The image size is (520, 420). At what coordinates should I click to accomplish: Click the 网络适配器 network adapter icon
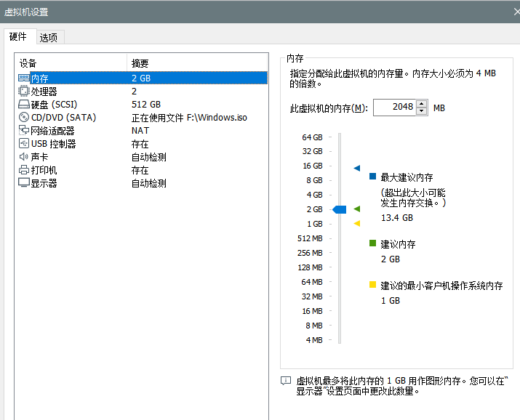[24, 130]
